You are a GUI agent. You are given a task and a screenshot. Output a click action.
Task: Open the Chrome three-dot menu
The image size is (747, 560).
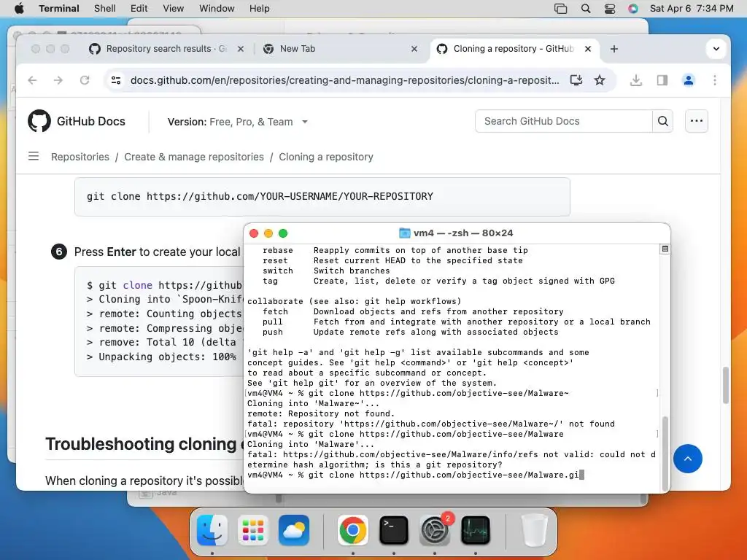[715, 80]
